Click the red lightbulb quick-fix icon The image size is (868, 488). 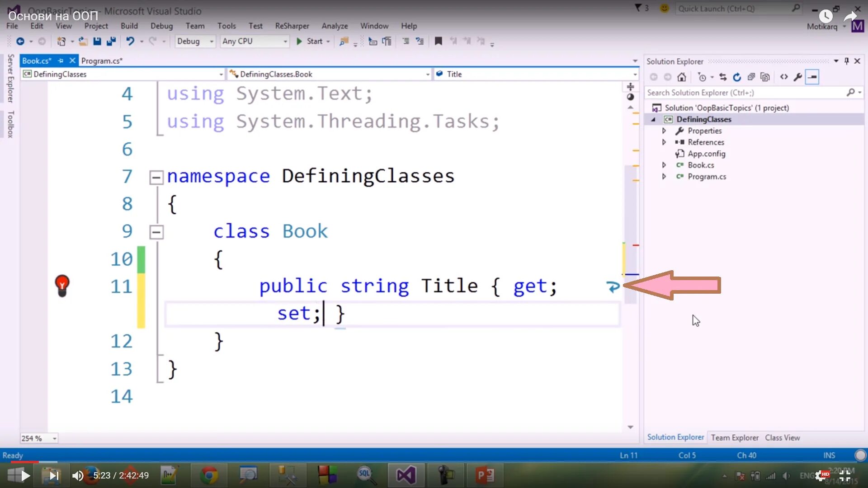[62, 286]
